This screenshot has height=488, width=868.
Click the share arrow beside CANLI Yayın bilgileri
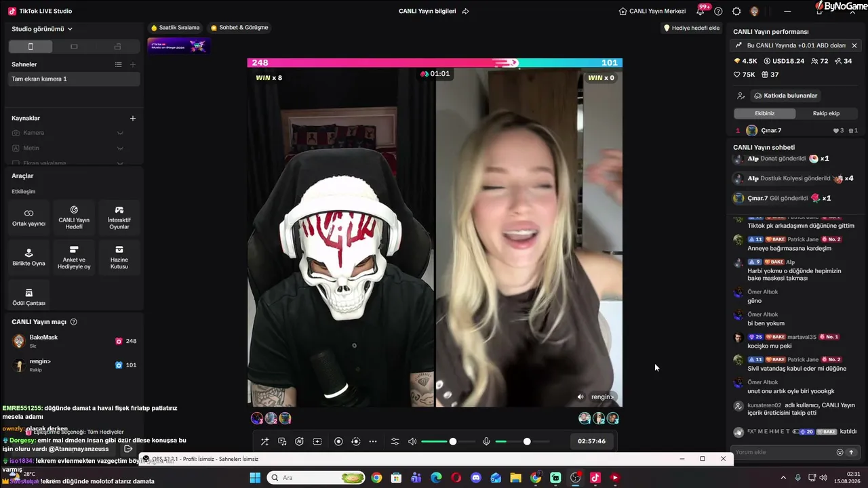[465, 11]
